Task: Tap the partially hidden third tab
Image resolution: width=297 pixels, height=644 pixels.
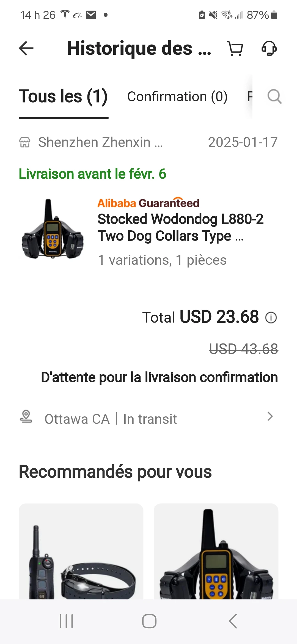Action: click(249, 97)
